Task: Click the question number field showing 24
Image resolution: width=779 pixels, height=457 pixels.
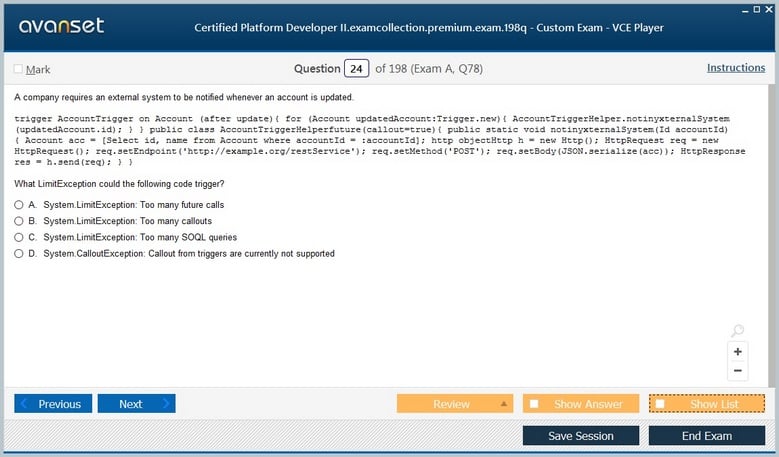Action: coord(356,69)
